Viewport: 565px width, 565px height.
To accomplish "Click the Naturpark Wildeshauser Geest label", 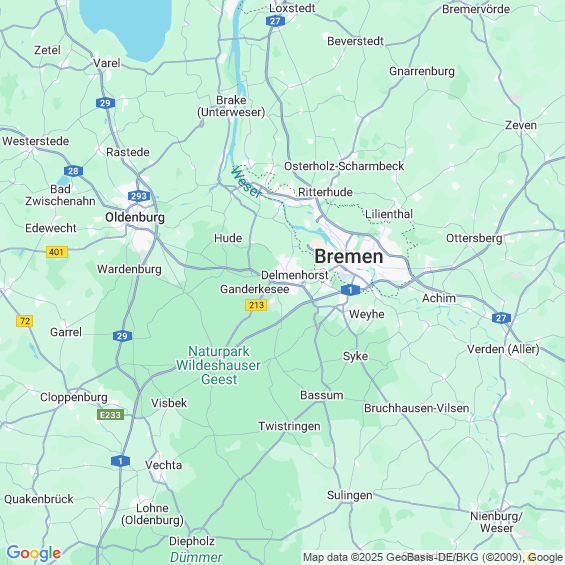I will tap(218, 365).
